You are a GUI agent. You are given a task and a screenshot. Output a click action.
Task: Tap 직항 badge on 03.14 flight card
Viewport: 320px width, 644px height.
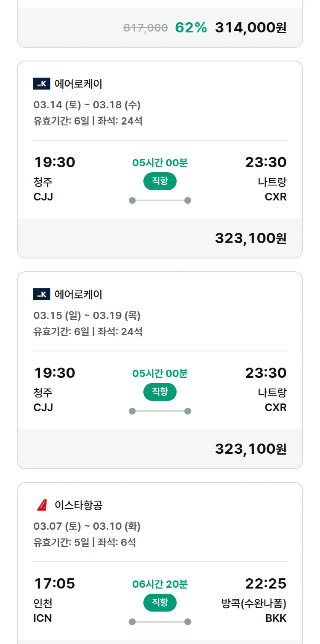[x=160, y=181]
